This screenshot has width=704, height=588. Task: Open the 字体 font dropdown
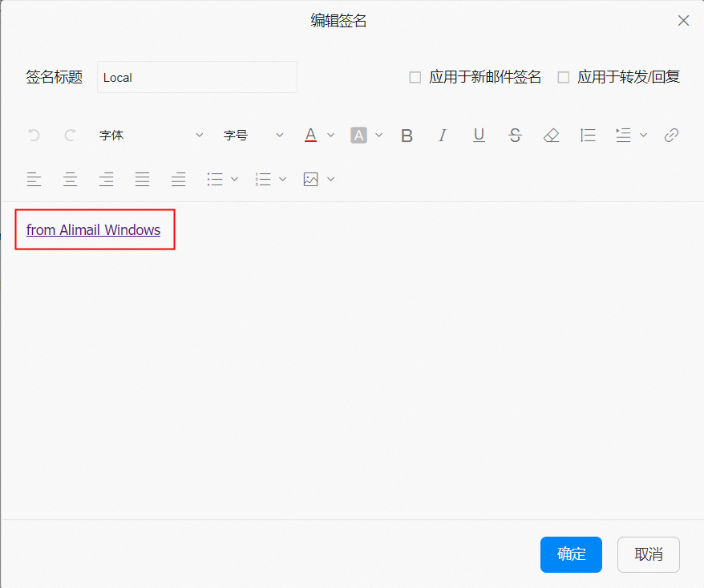[151, 136]
